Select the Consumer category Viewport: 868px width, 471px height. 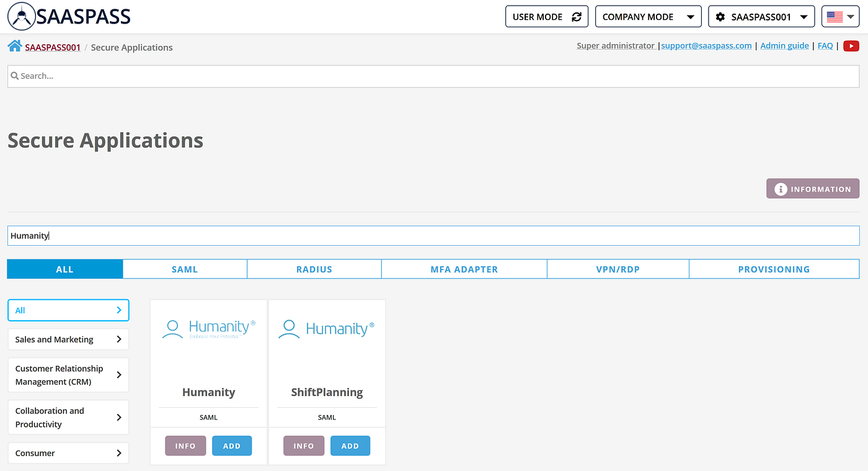tap(68, 453)
